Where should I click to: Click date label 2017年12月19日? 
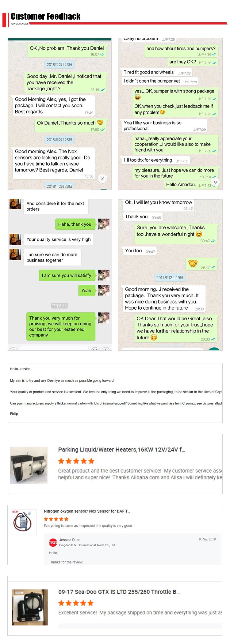coord(170,277)
